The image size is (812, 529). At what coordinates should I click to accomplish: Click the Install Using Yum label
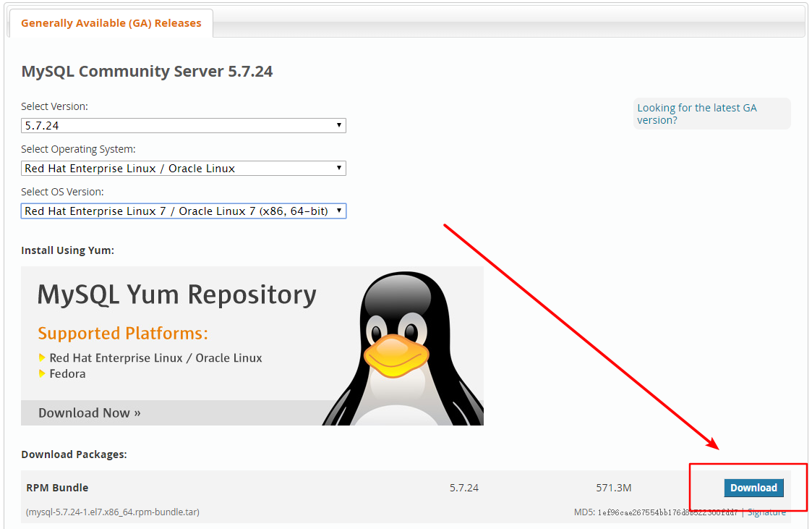pyautogui.click(x=68, y=250)
